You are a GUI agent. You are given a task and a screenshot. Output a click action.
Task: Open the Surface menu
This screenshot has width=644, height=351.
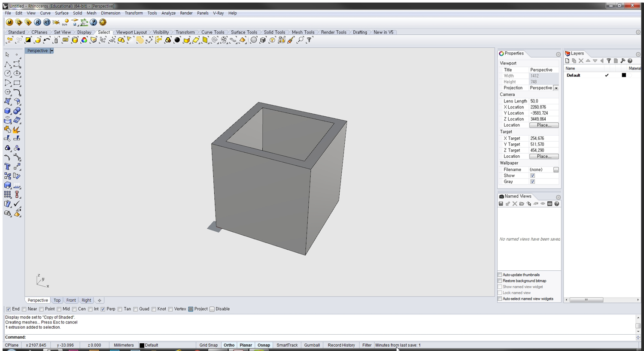(62, 13)
